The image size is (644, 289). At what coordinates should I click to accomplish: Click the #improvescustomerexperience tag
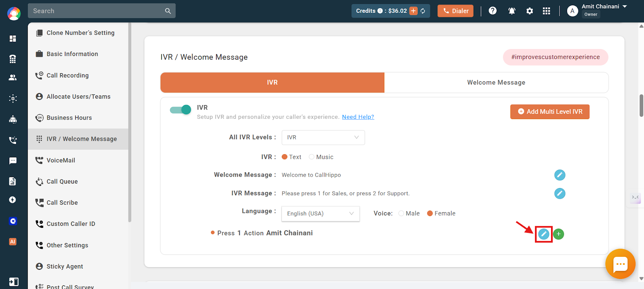[x=555, y=57]
